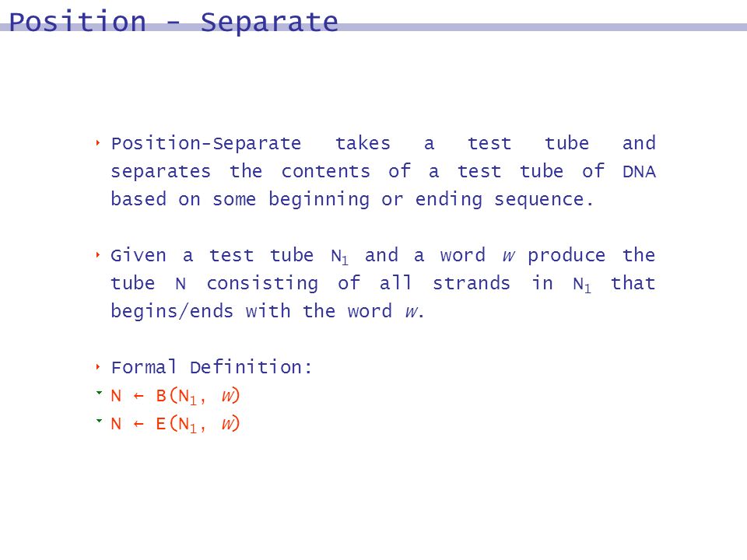Click the slide title 'Position - Separate'
This screenshot has height=560, width=747.
click(x=174, y=22)
